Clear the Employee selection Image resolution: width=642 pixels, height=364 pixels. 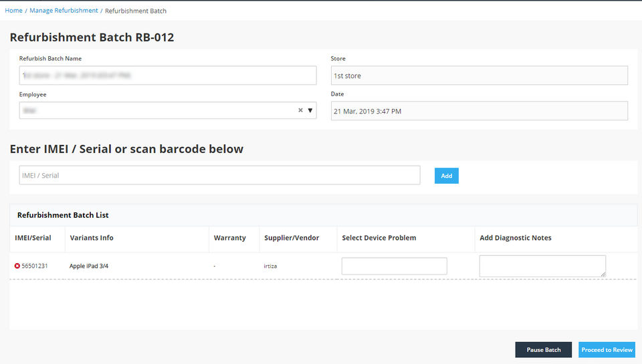[300, 110]
